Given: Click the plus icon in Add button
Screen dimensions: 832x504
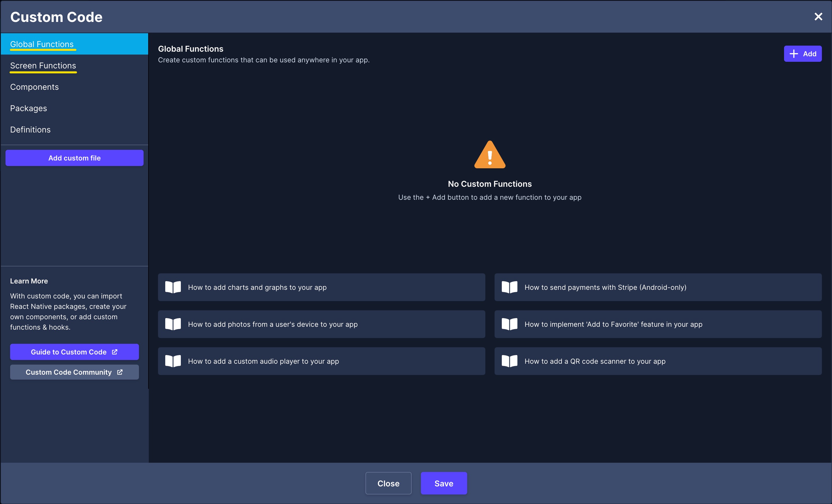Looking at the screenshot, I should point(794,54).
